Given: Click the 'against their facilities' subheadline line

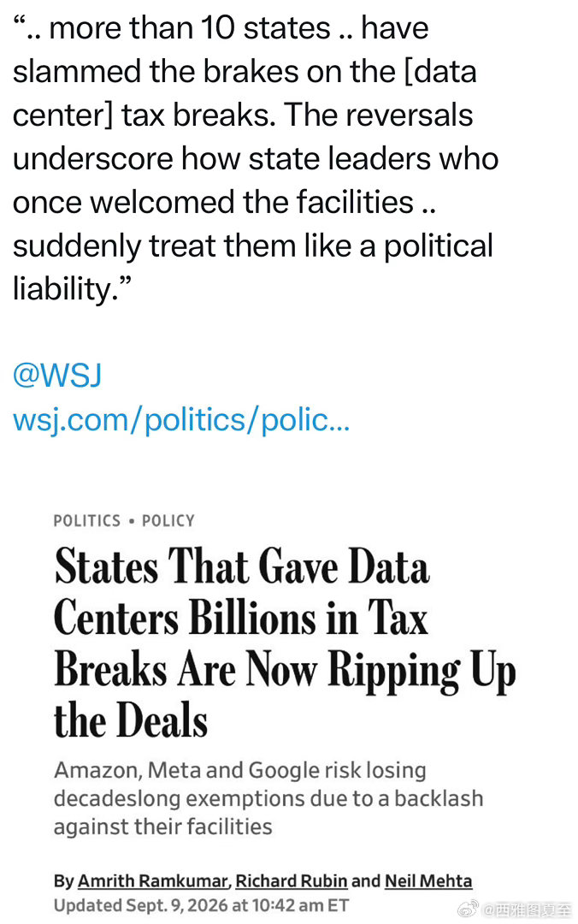Looking at the screenshot, I should tap(163, 826).
